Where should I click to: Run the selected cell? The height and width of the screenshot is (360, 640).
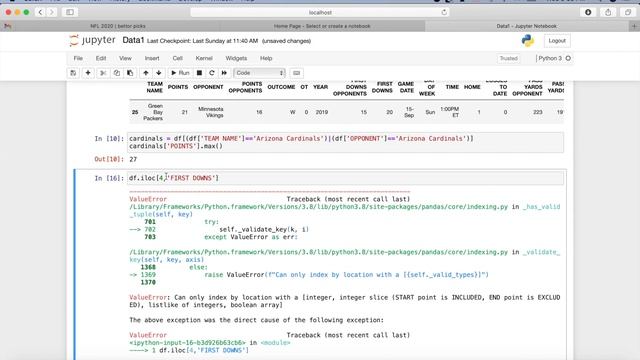pos(180,73)
